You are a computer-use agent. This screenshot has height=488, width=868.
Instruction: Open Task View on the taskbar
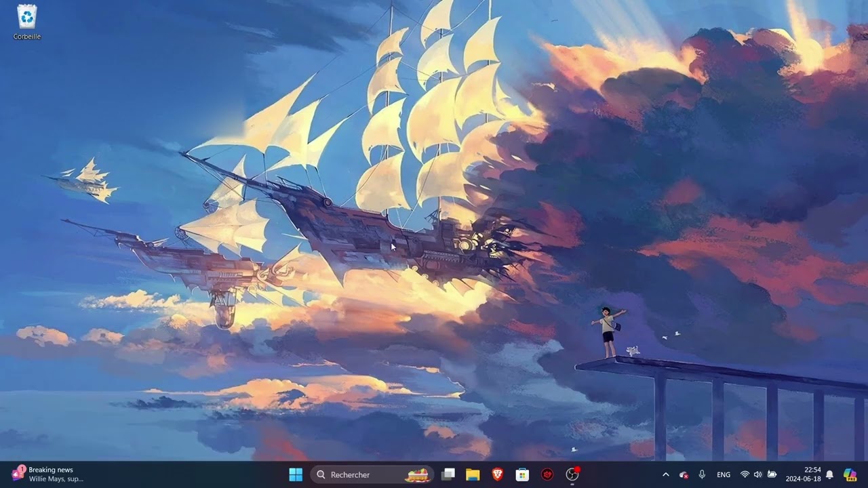(448, 474)
